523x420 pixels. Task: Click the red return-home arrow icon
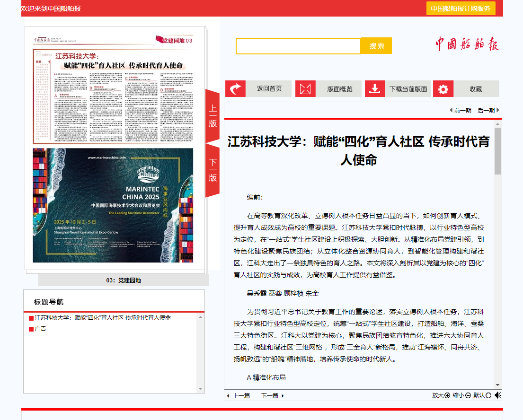pyautogui.click(x=235, y=89)
